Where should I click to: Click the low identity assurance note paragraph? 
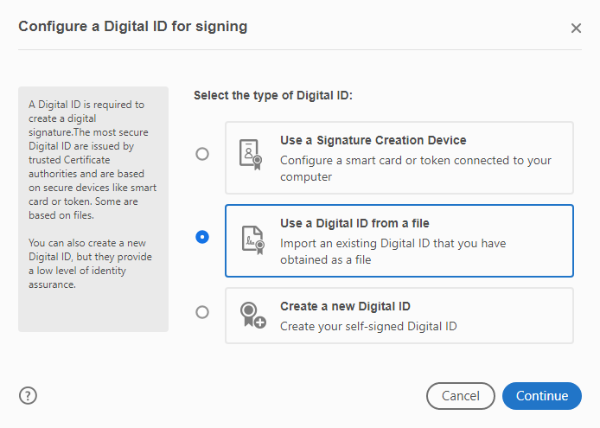[x=90, y=264]
